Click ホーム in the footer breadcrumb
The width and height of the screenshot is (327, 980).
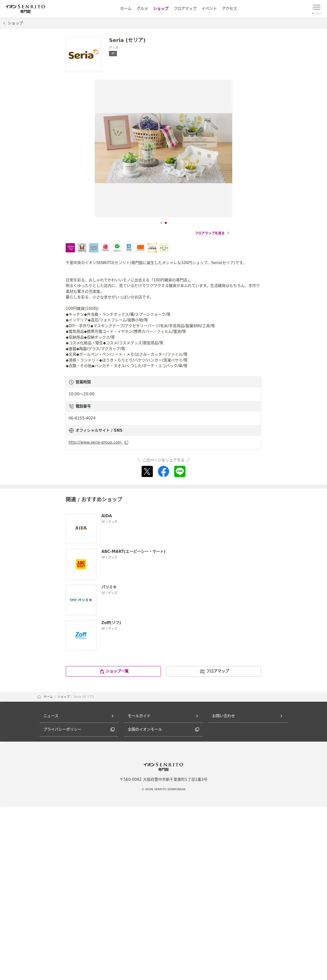click(48, 697)
